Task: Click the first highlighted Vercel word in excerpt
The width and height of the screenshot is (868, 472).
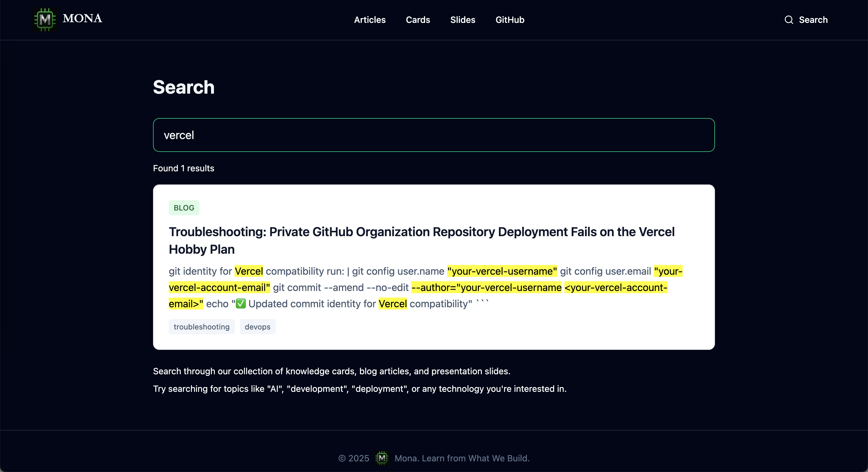Action: 249,271
